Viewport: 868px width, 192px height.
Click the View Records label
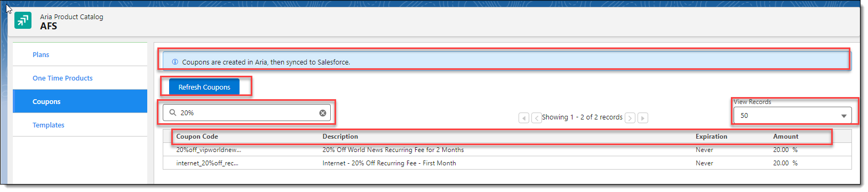[752, 102]
